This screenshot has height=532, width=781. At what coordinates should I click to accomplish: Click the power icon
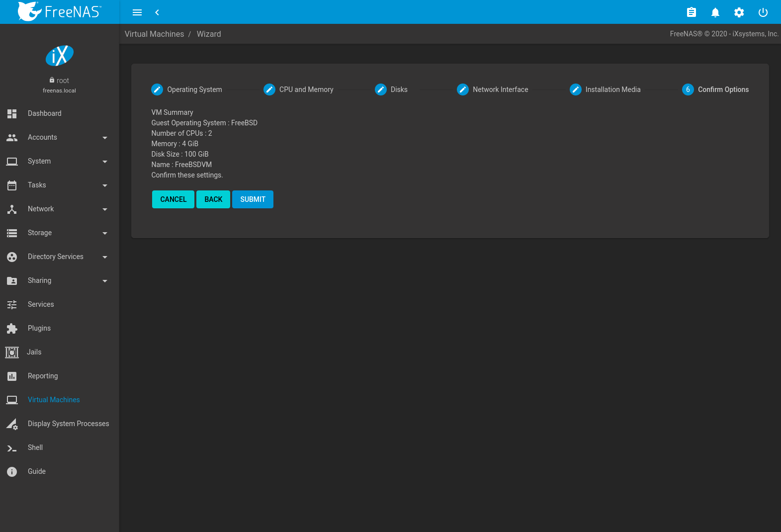(763, 12)
